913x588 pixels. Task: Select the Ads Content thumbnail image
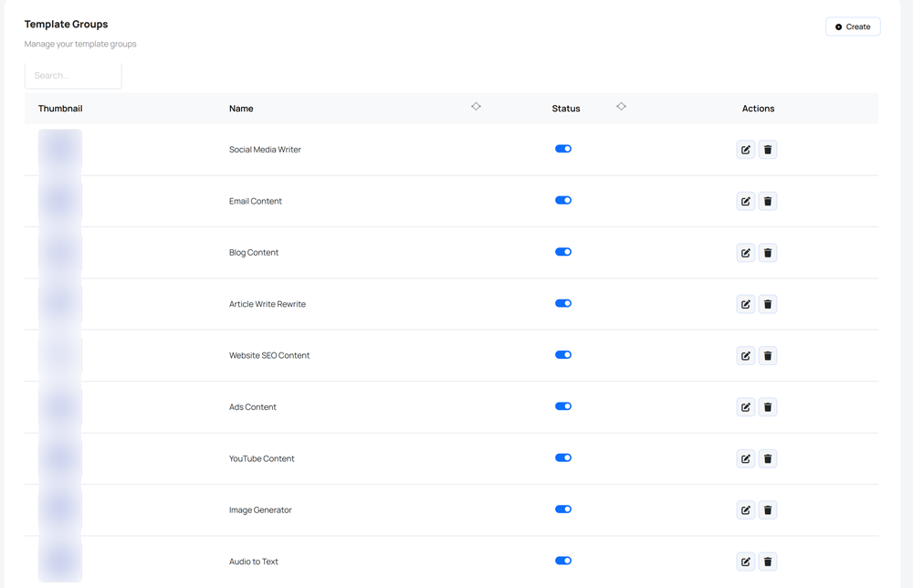(x=60, y=407)
